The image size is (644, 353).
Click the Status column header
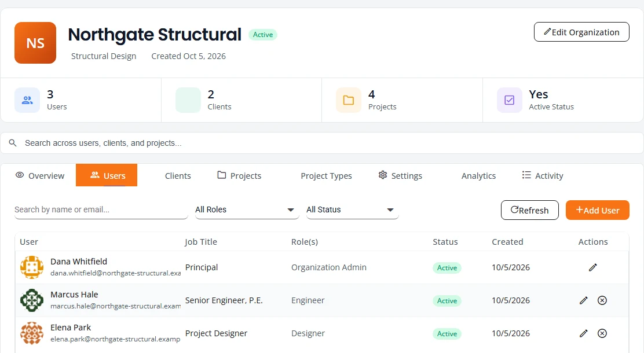tap(445, 242)
